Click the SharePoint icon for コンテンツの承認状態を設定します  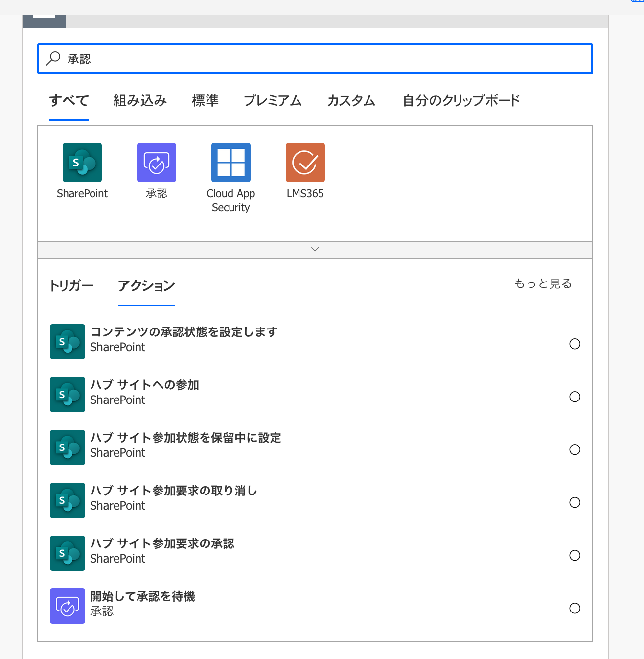(67, 341)
